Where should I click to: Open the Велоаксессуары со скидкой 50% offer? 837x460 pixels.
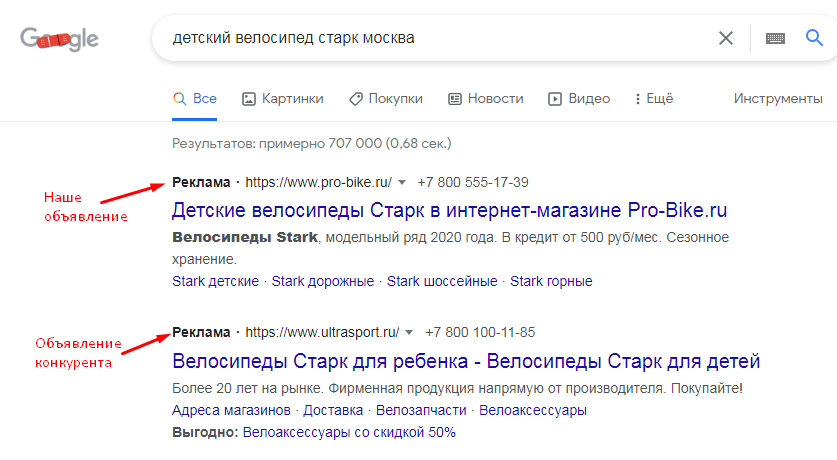coord(349,432)
